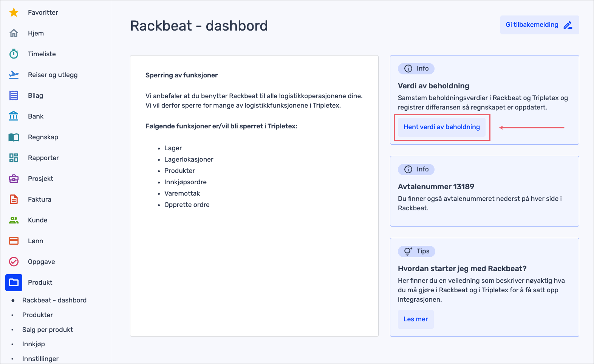
Task: Click the Regnskap book icon
Action: [14, 137]
